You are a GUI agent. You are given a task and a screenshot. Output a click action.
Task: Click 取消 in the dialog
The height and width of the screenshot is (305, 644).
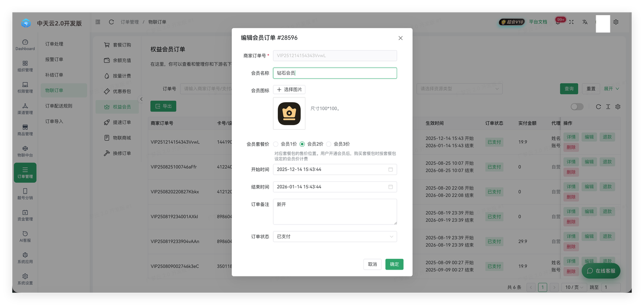(373, 264)
